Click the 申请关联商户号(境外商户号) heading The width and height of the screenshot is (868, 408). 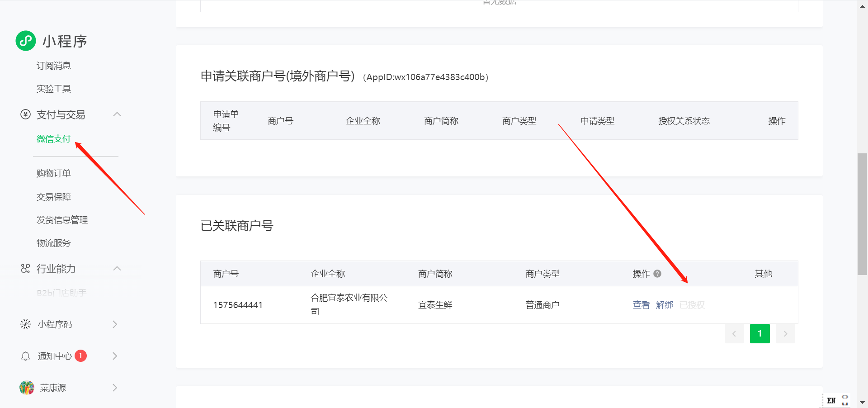278,76
